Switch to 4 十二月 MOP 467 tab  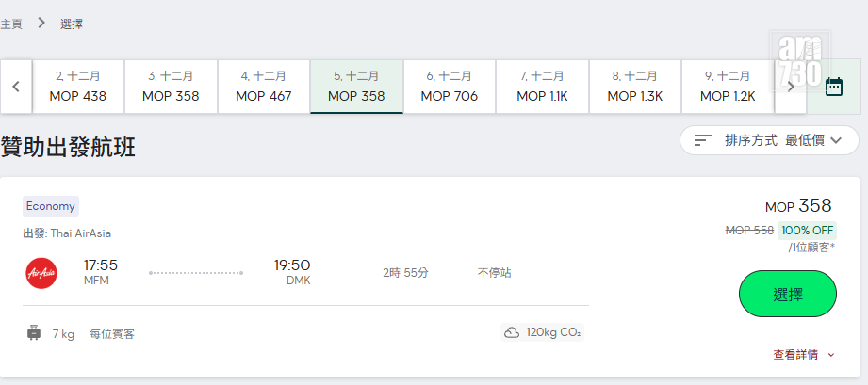(x=264, y=87)
